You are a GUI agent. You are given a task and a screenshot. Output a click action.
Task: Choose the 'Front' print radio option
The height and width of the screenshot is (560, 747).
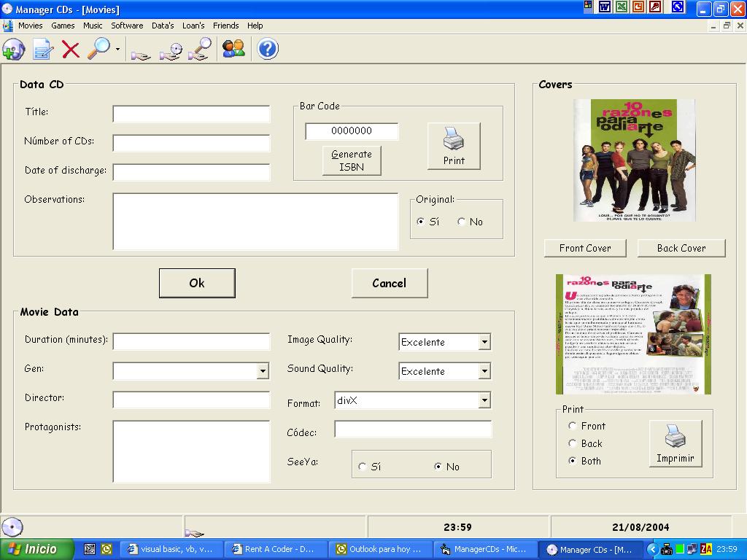click(573, 426)
